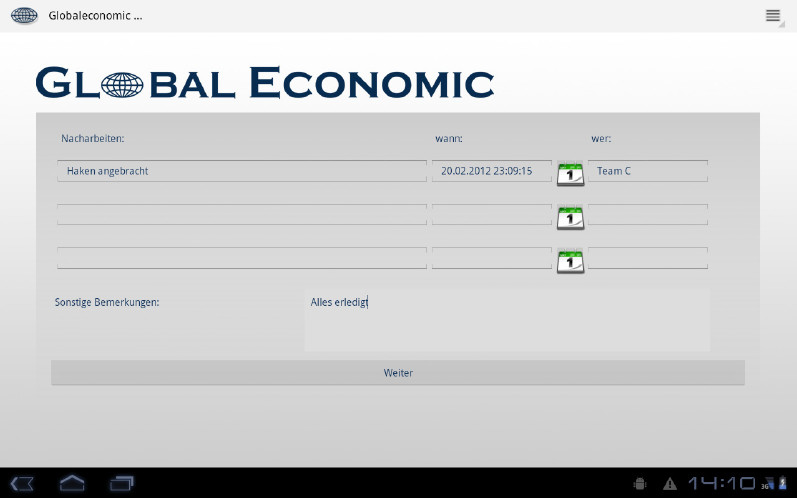Open calendar picker in second Nacharbeiten row
Screen dimensions: 797x499
point(570,218)
